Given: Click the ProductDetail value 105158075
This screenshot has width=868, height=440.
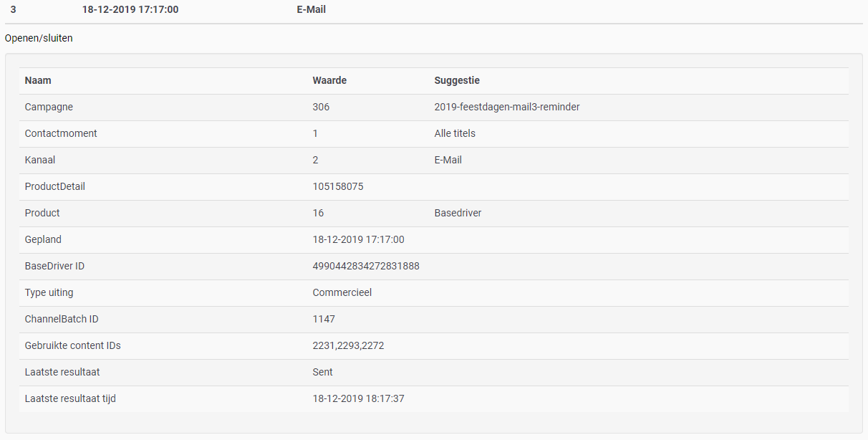Looking at the screenshot, I should tap(338, 187).
